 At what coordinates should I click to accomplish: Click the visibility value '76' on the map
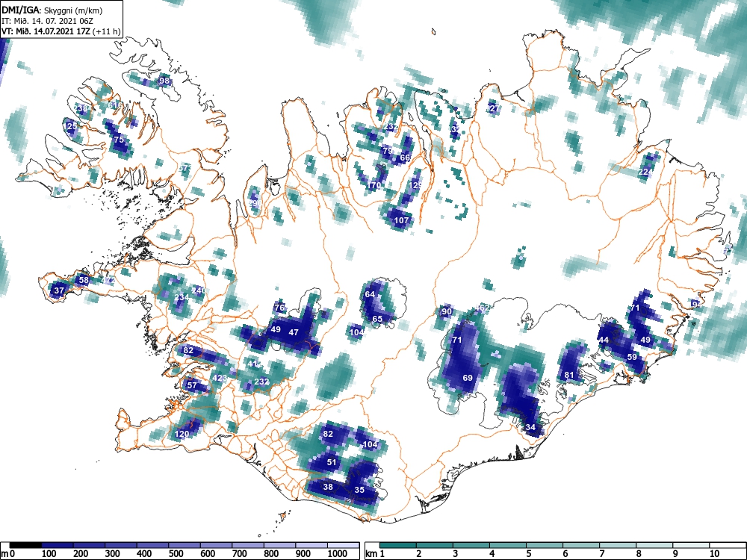click(279, 308)
